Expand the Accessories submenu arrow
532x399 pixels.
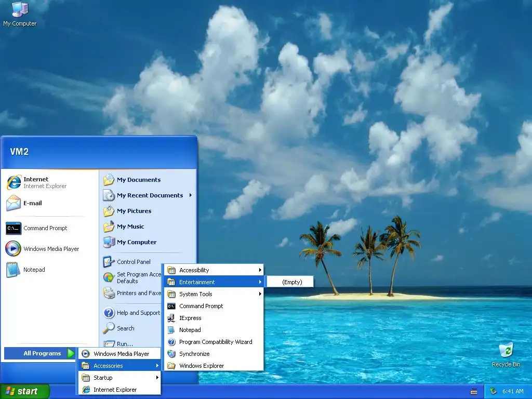coord(157,366)
